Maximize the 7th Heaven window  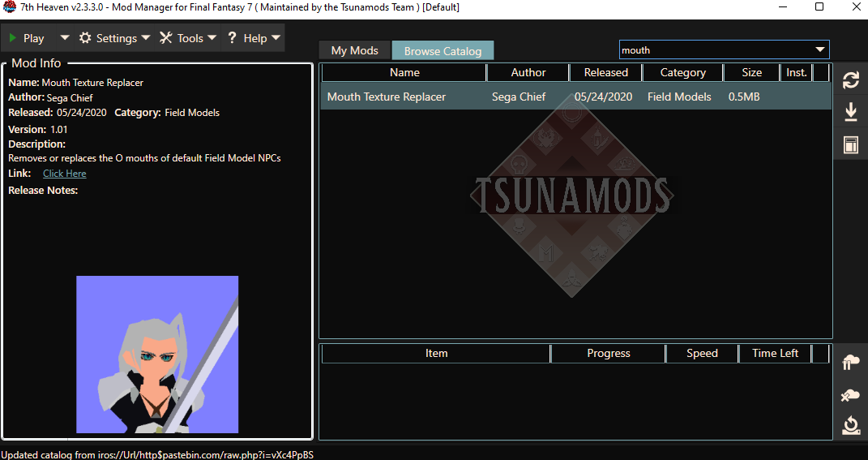click(x=819, y=6)
